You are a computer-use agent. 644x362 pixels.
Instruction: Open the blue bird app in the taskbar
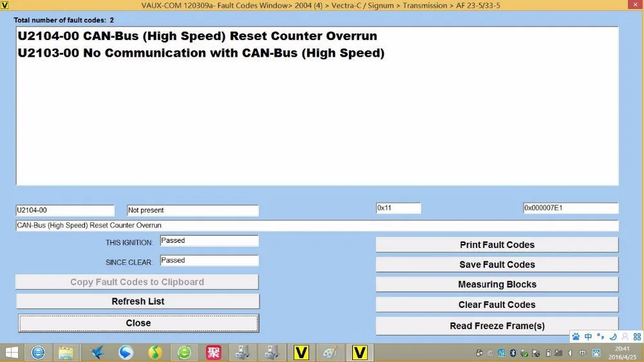pos(97,352)
